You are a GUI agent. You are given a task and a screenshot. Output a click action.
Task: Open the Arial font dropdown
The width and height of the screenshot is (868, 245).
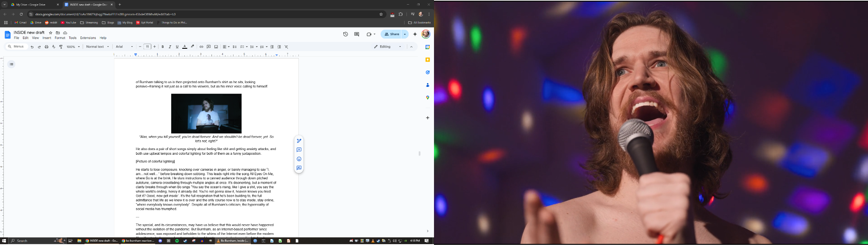124,47
